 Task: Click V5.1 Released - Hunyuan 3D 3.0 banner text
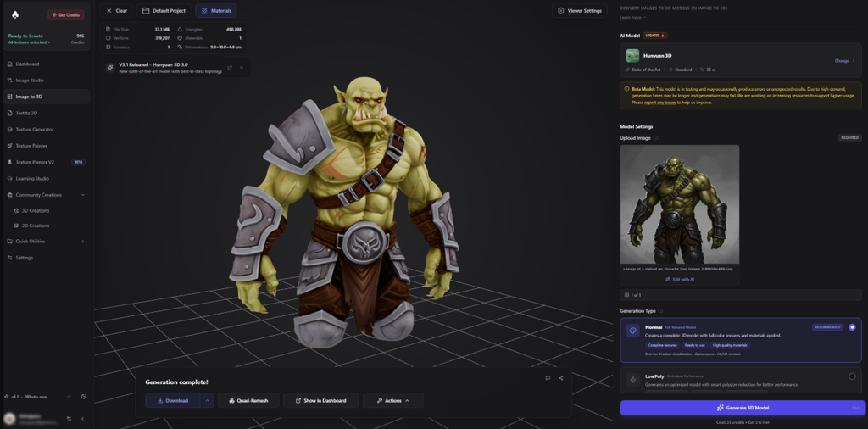(153, 64)
